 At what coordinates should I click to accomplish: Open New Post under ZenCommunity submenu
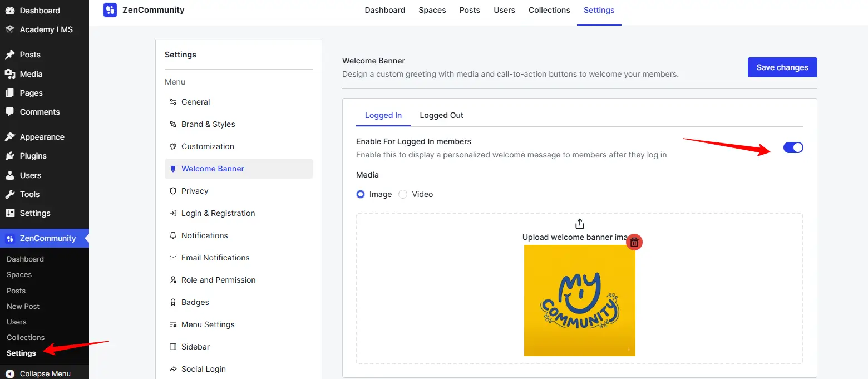point(23,306)
